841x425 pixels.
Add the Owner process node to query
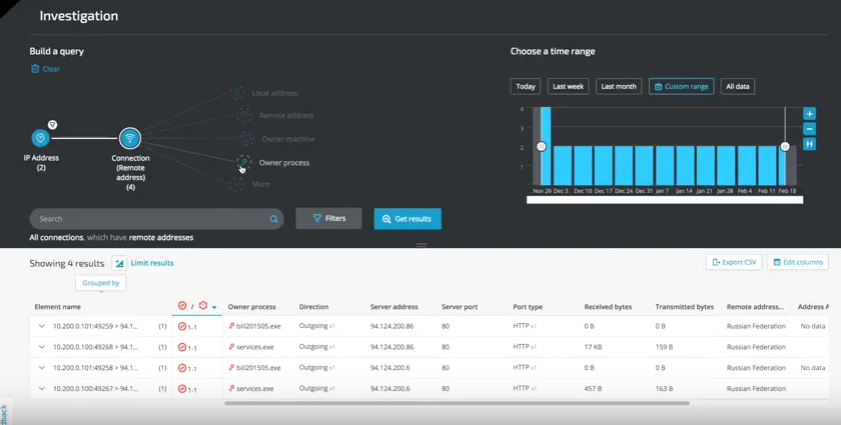(x=244, y=162)
